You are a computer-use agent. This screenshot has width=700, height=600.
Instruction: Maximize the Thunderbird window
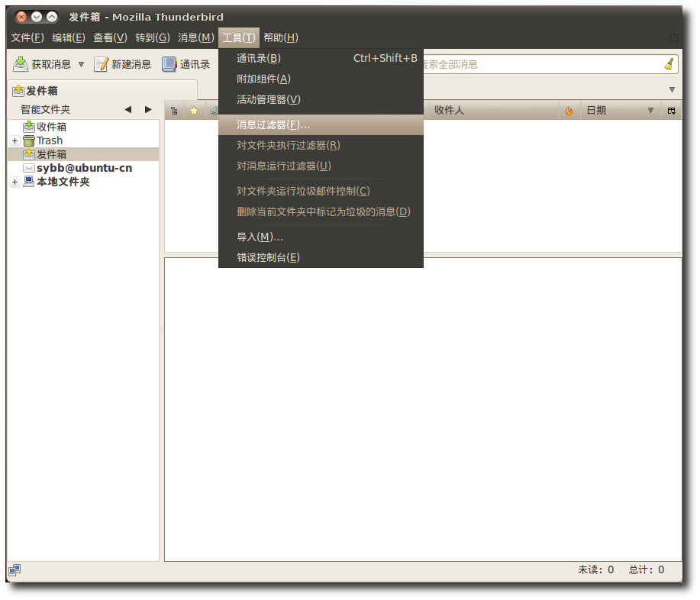(52, 17)
